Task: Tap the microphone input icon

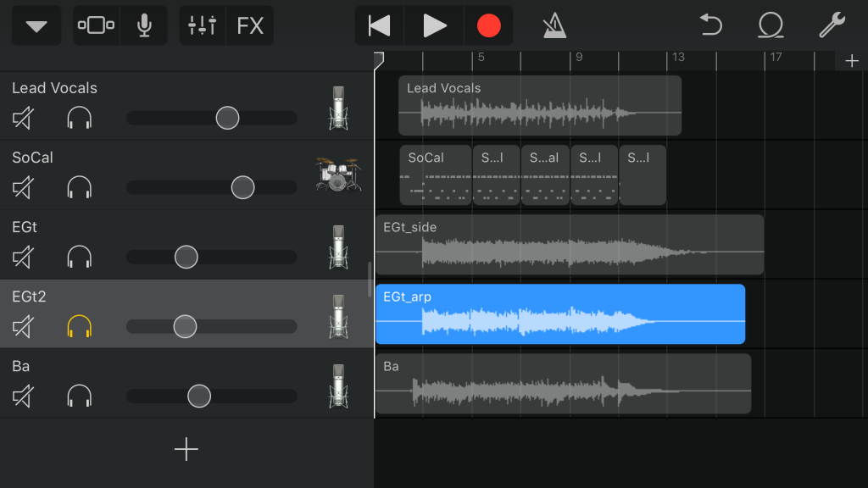Action: coord(144,26)
